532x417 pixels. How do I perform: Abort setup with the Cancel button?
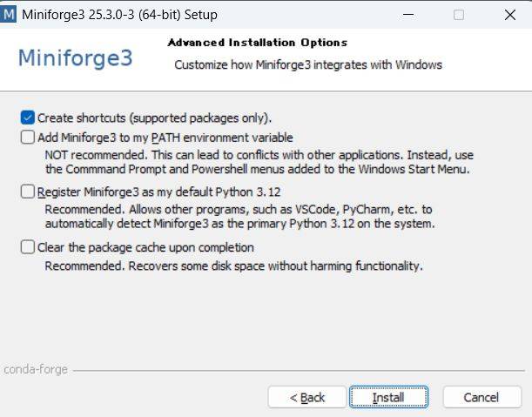click(x=481, y=397)
